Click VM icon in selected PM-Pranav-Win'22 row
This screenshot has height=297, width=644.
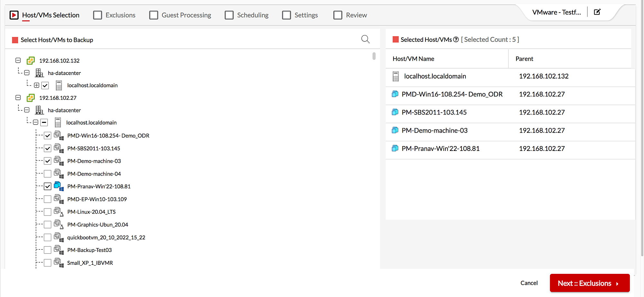(395, 148)
